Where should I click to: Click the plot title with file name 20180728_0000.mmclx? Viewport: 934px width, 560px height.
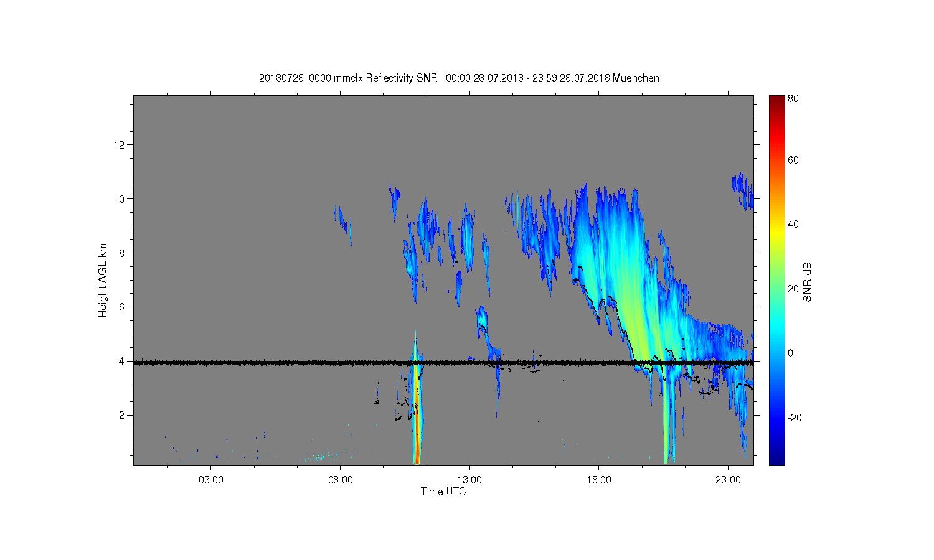click(459, 78)
